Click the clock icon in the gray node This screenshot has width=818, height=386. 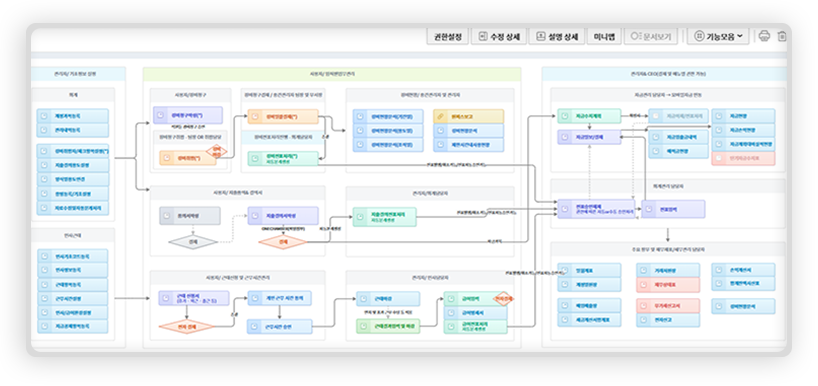(x=167, y=215)
